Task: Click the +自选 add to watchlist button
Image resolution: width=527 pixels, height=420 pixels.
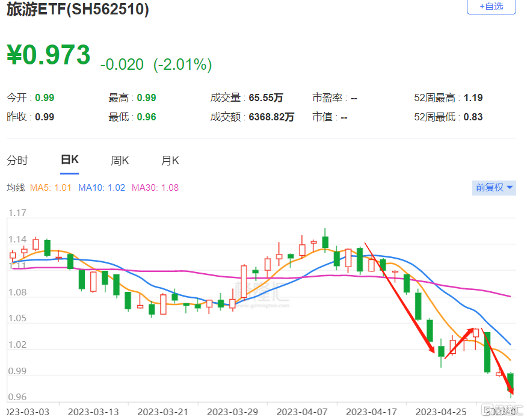Action: click(491, 7)
